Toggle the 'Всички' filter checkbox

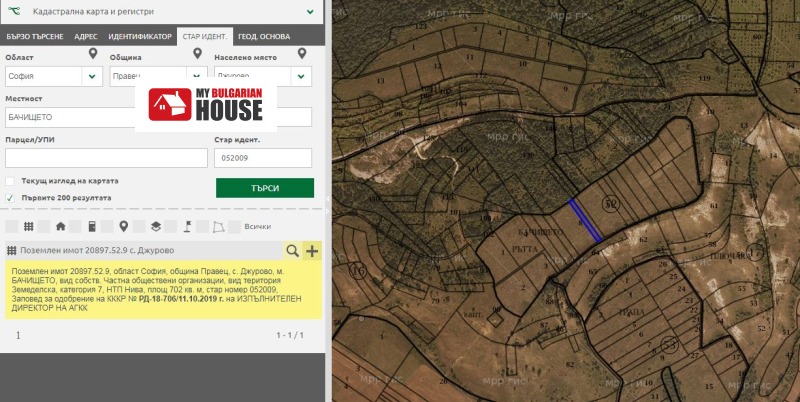pos(234,226)
